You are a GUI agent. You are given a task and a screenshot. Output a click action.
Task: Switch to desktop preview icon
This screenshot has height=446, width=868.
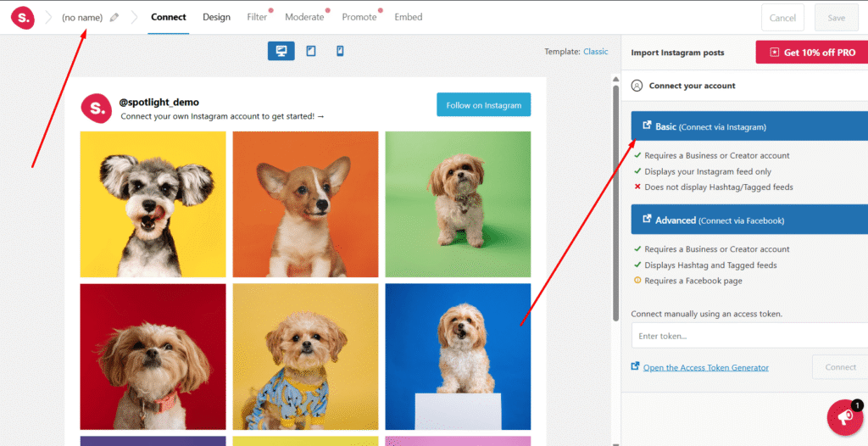(x=281, y=51)
